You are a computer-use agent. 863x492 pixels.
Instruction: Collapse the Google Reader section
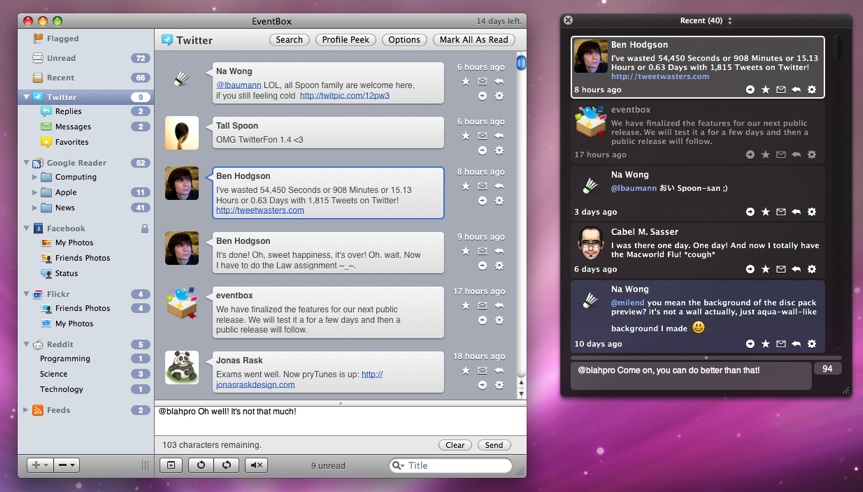26,163
